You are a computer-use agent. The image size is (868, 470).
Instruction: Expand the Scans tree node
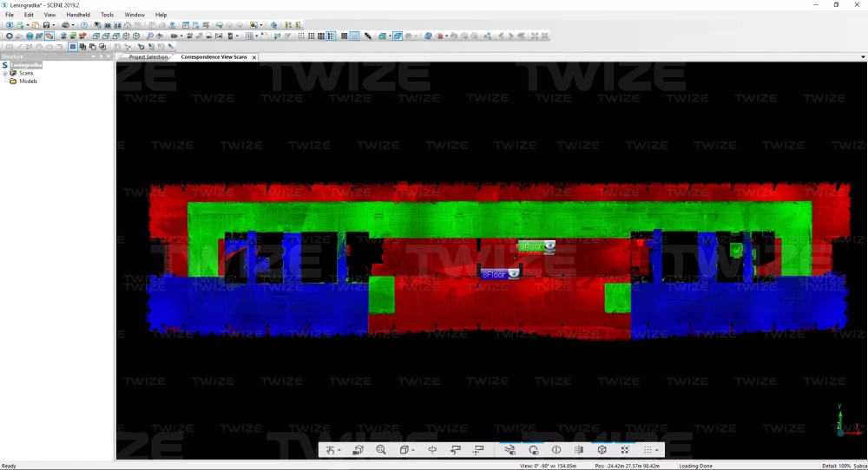5,74
